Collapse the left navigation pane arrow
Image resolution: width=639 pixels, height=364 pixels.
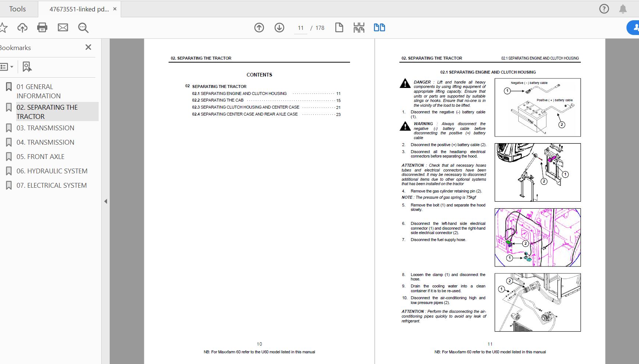tap(106, 201)
